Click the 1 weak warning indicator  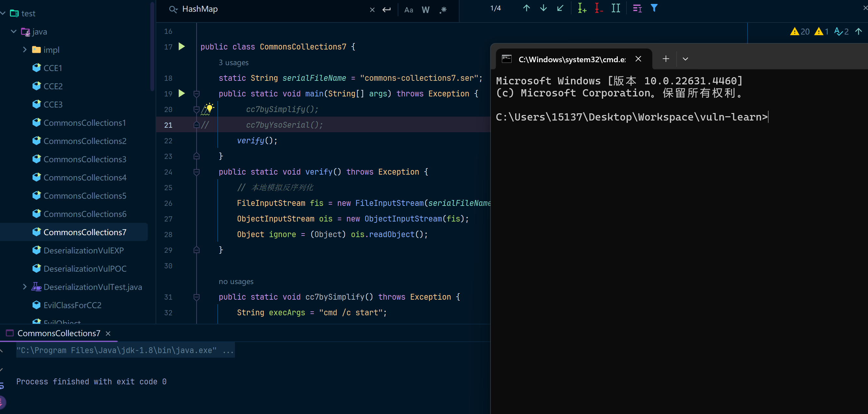pyautogui.click(x=821, y=31)
